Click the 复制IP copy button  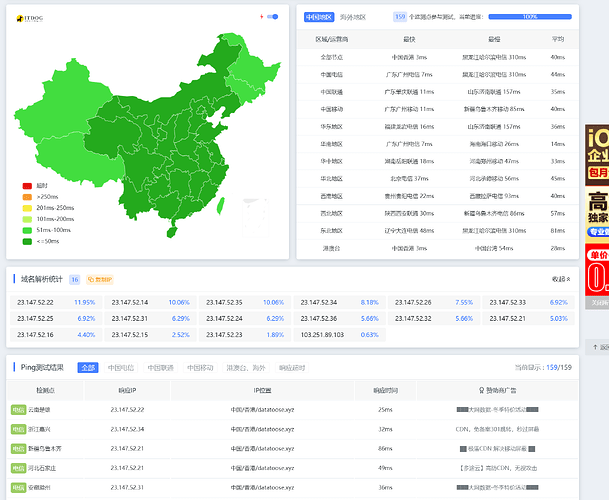click(x=99, y=279)
